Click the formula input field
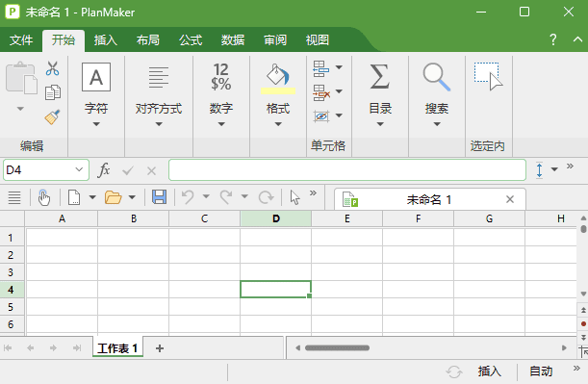Image resolution: width=588 pixels, height=384 pixels. tap(347, 170)
